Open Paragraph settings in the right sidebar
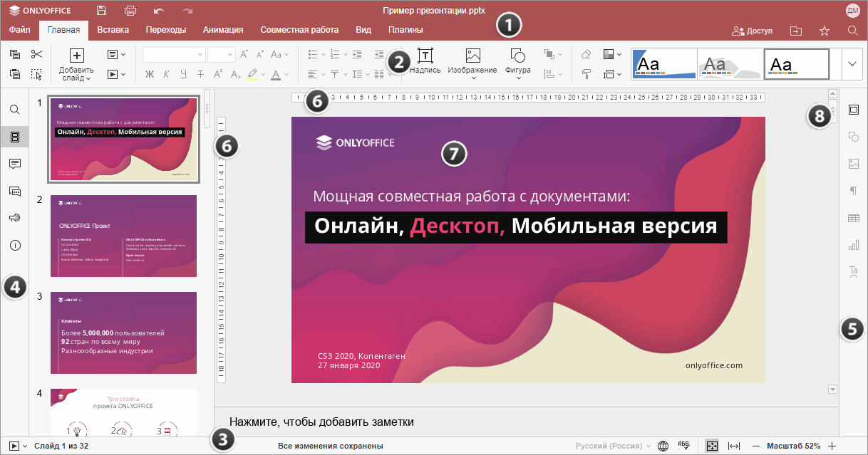The width and height of the screenshot is (868, 455). point(854,191)
